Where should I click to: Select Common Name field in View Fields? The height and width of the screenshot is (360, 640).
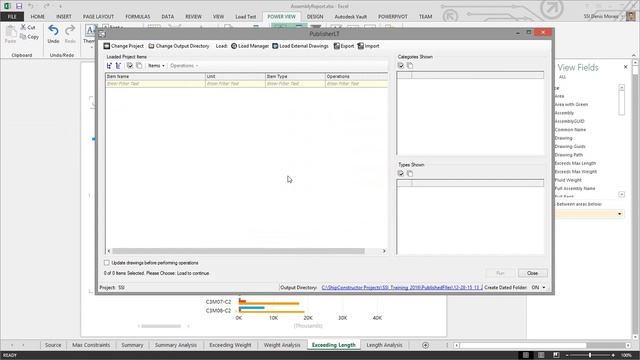coord(570,130)
